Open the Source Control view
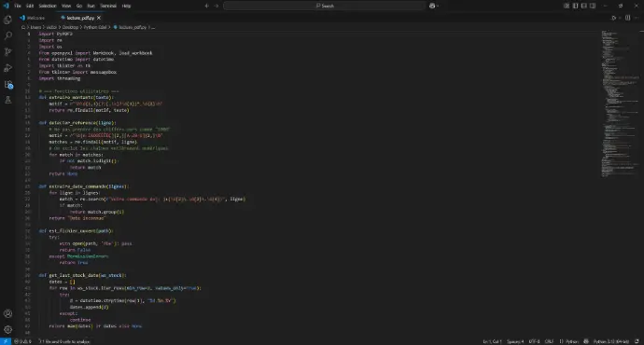644x345 pixels. click(7, 51)
